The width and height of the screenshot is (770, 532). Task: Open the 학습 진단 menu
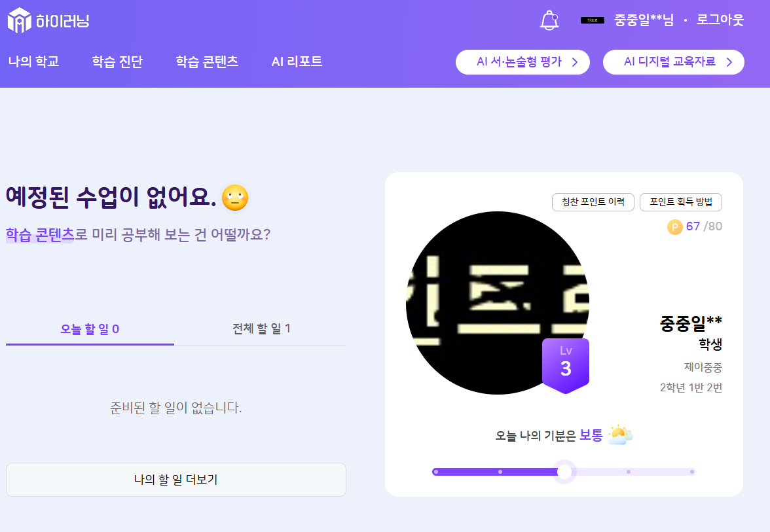click(x=117, y=62)
